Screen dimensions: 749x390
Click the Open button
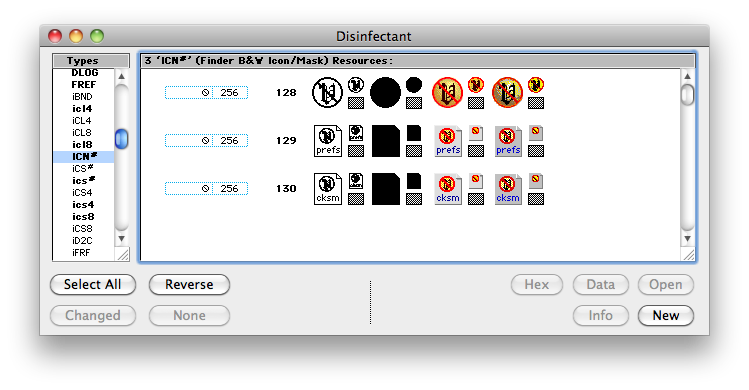click(x=666, y=284)
